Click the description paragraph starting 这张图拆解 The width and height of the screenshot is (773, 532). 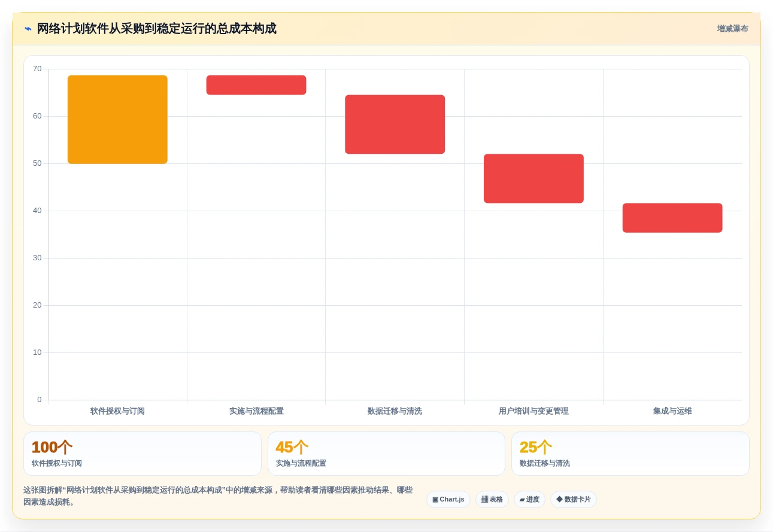[218, 496]
